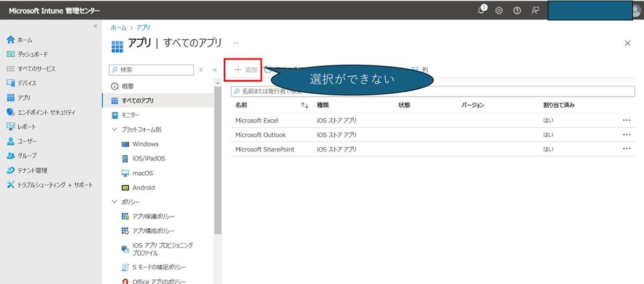
Task: Open the Microsoft Outlook app row
Action: coord(433,135)
